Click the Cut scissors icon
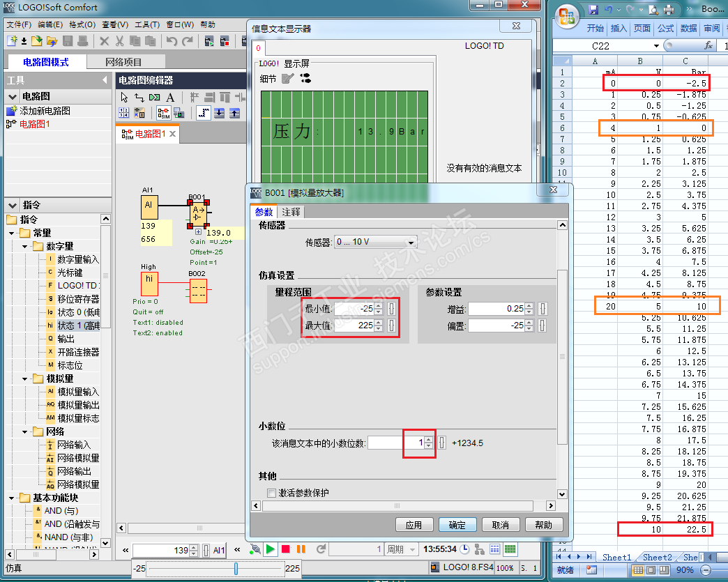Viewport: 728px width, 582px height. 119,41
